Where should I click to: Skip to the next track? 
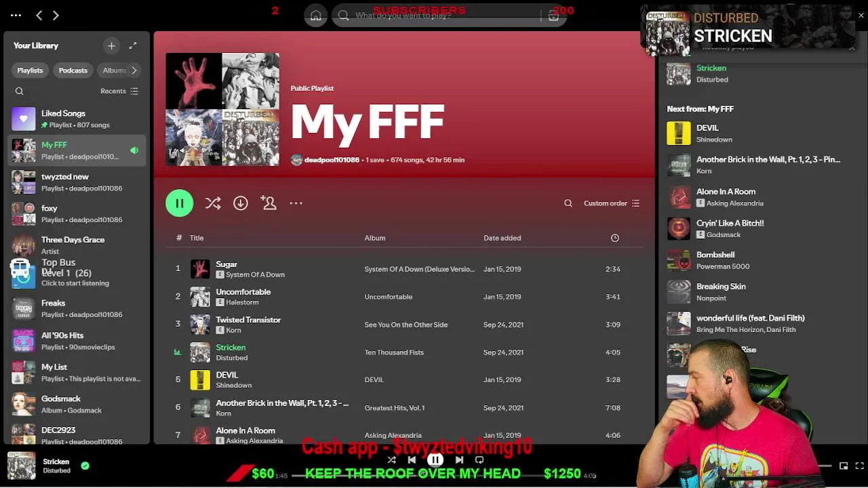click(x=459, y=460)
